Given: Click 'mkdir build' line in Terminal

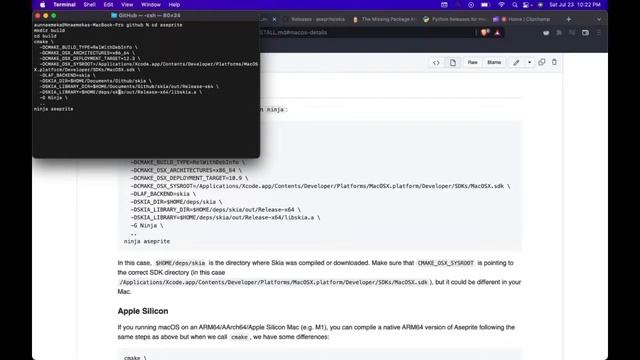Looking at the screenshot, I should coord(49,31).
